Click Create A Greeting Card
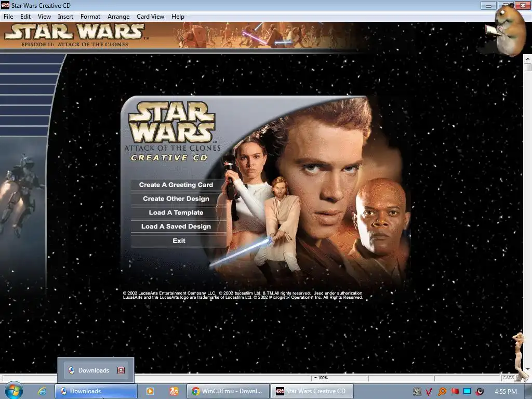Image resolution: width=532 pixels, height=399 pixels. pyautogui.click(x=179, y=185)
